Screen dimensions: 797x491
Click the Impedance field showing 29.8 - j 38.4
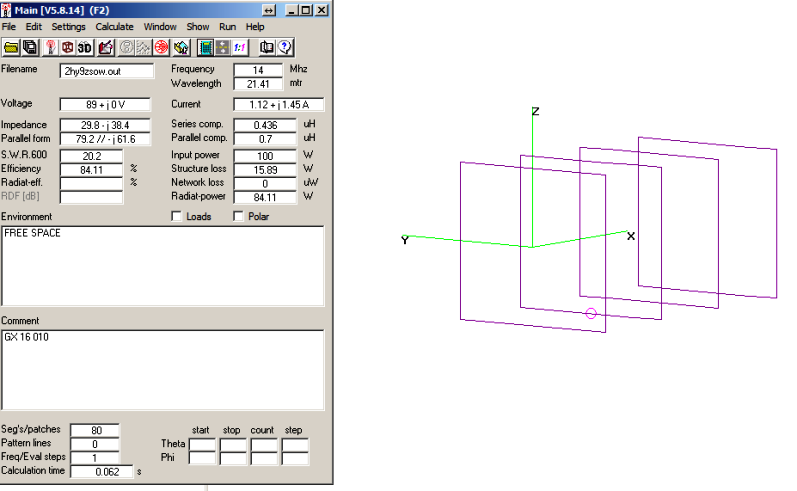point(105,125)
